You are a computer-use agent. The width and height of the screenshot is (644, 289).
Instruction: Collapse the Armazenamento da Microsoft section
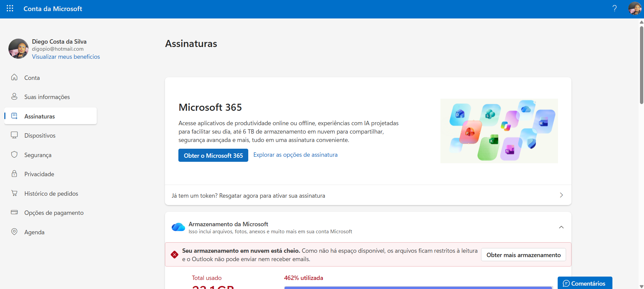[561, 227]
